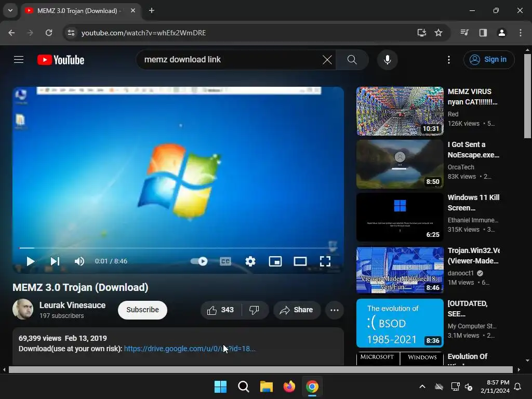Open Leurak Vinesauce channel name link
This screenshot has height=399, width=532.
72,305
